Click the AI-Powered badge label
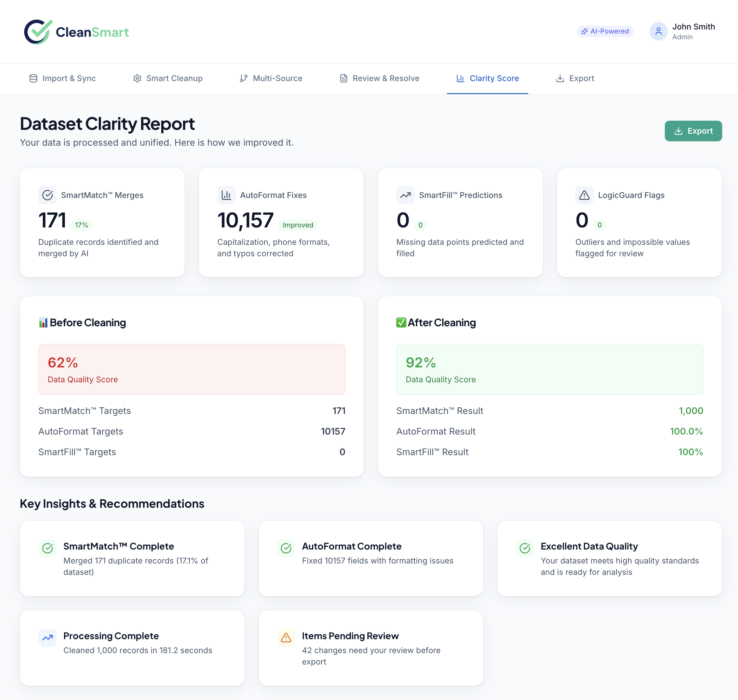This screenshot has height=700, width=738. click(x=610, y=31)
